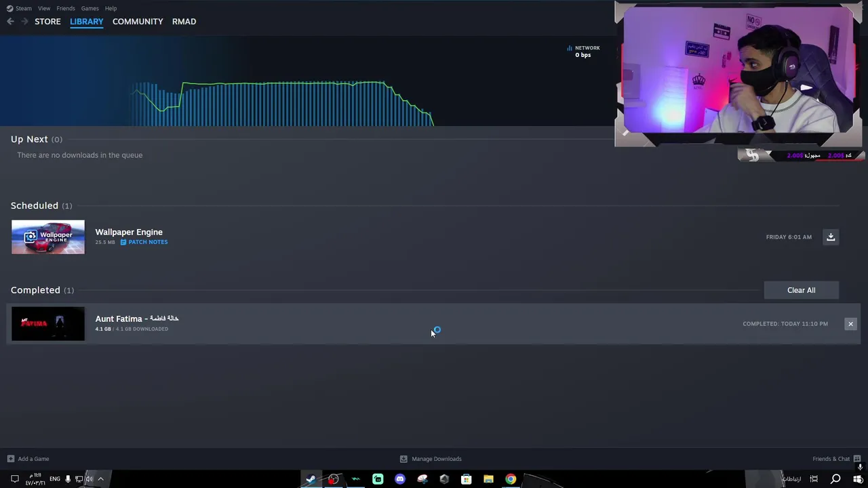The height and width of the screenshot is (488, 868).
Task: Click the Aunt Fatima game thumbnail
Action: click(x=48, y=324)
